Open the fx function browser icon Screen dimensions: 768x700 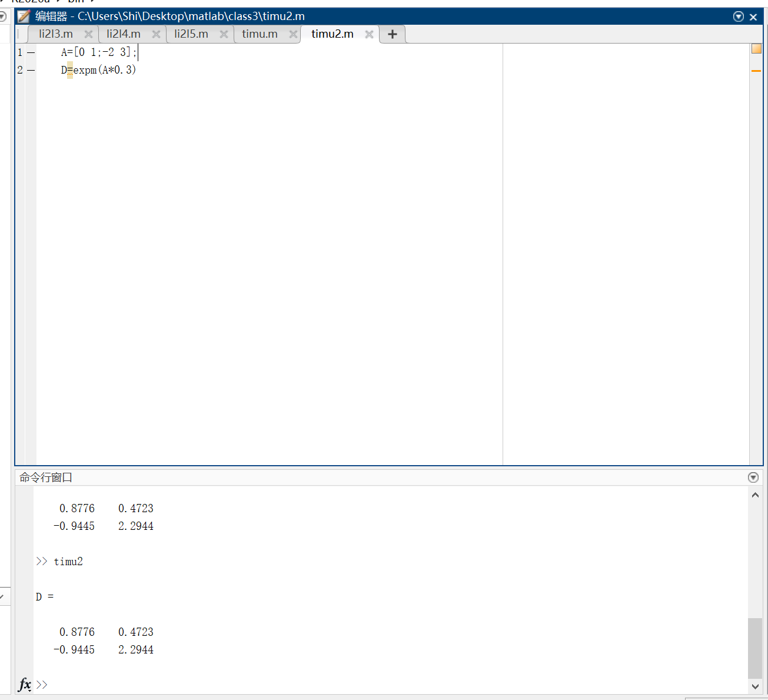click(25, 685)
